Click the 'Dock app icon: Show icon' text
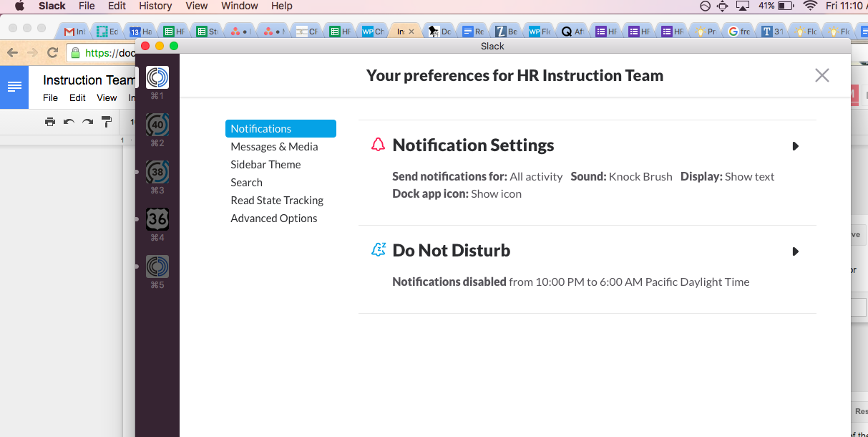Viewport: 868px width, 437px height. 457,193
